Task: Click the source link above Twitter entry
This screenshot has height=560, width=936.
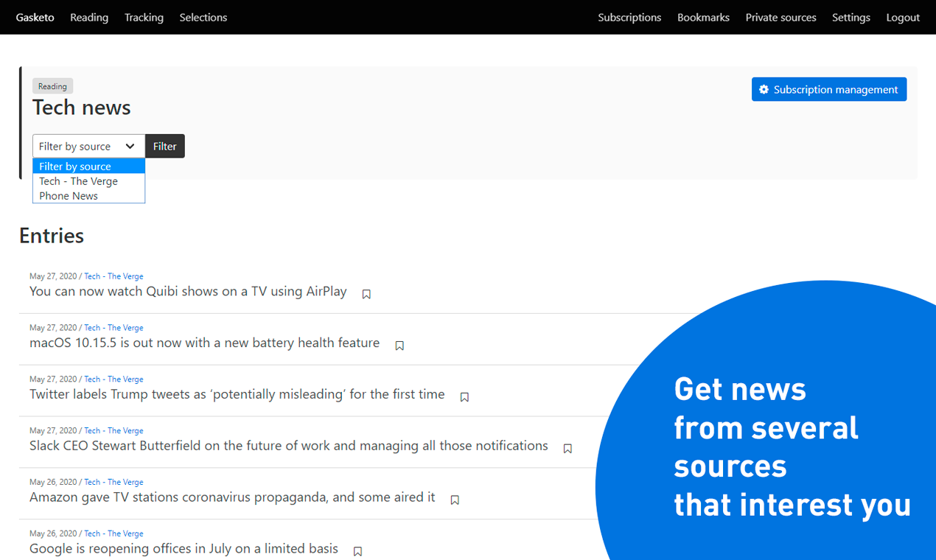Action: pyautogui.click(x=113, y=379)
